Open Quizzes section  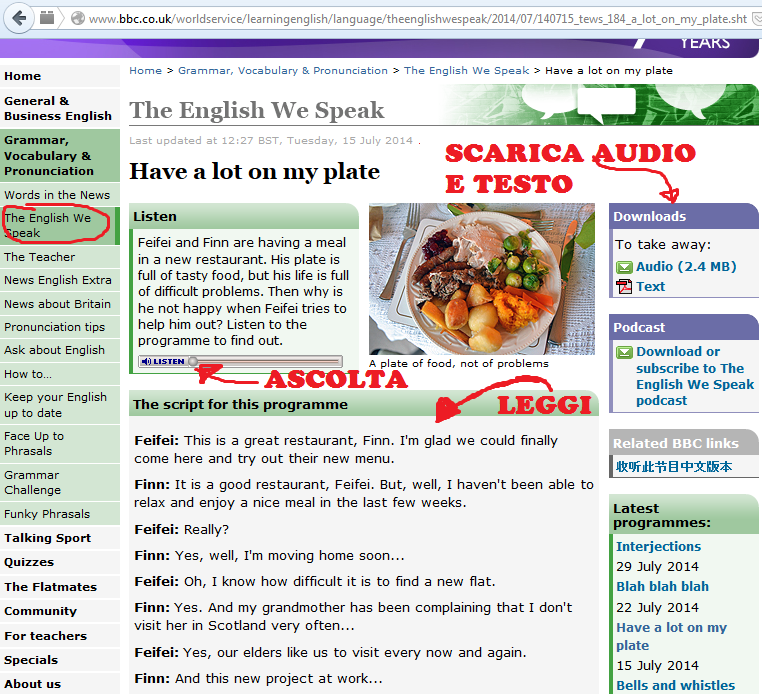(x=60, y=562)
